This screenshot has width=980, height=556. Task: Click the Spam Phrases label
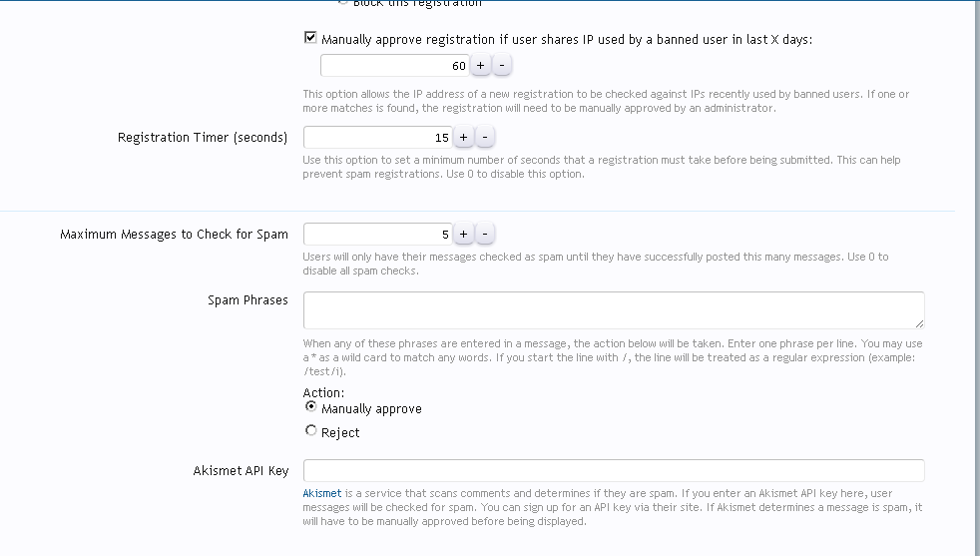(x=247, y=299)
